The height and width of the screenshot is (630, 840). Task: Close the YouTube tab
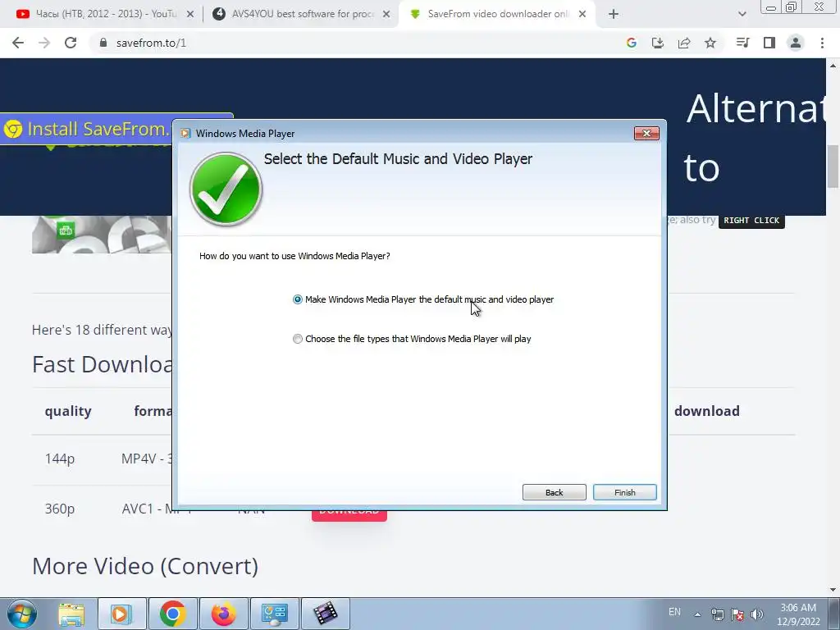[x=189, y=15]
